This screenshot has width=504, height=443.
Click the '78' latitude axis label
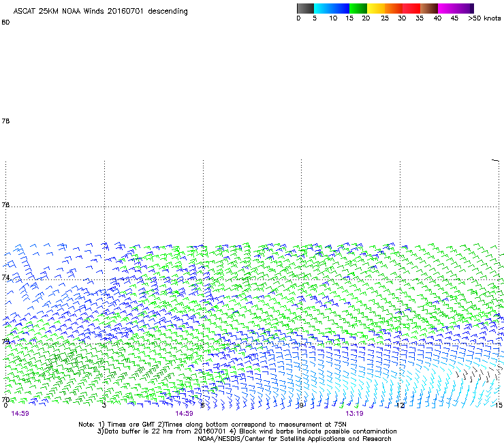5,121
